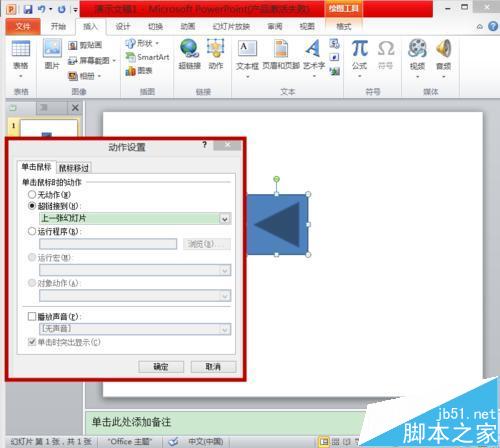
Task: Collapse the ribbon with the caret icon
Action: point(480,27)
